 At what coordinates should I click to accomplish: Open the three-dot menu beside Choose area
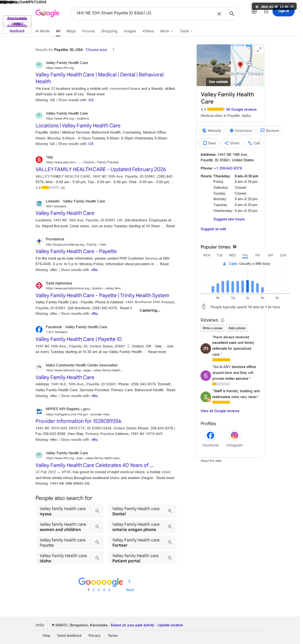click(113, 50)
